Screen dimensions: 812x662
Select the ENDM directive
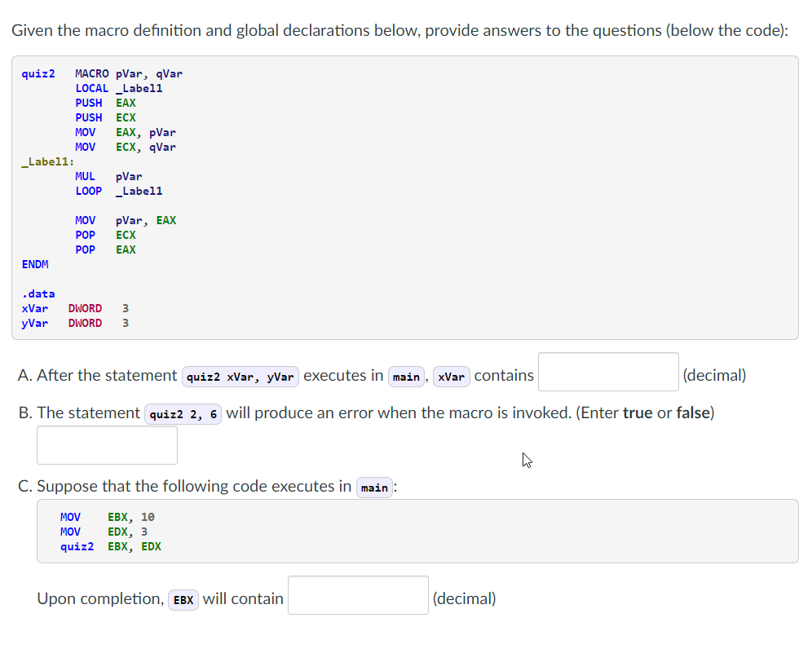(35, 264)
